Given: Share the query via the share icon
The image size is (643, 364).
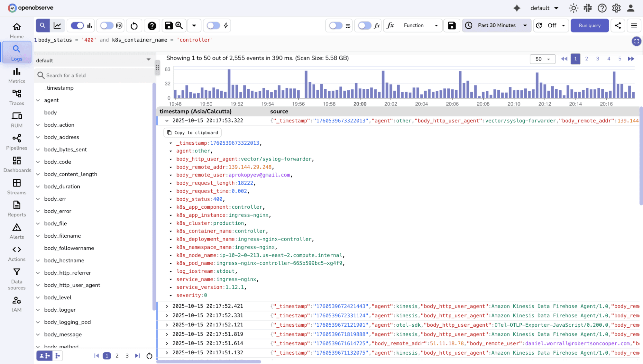Looking at the screenshot, I should click(x=618, y=25).
